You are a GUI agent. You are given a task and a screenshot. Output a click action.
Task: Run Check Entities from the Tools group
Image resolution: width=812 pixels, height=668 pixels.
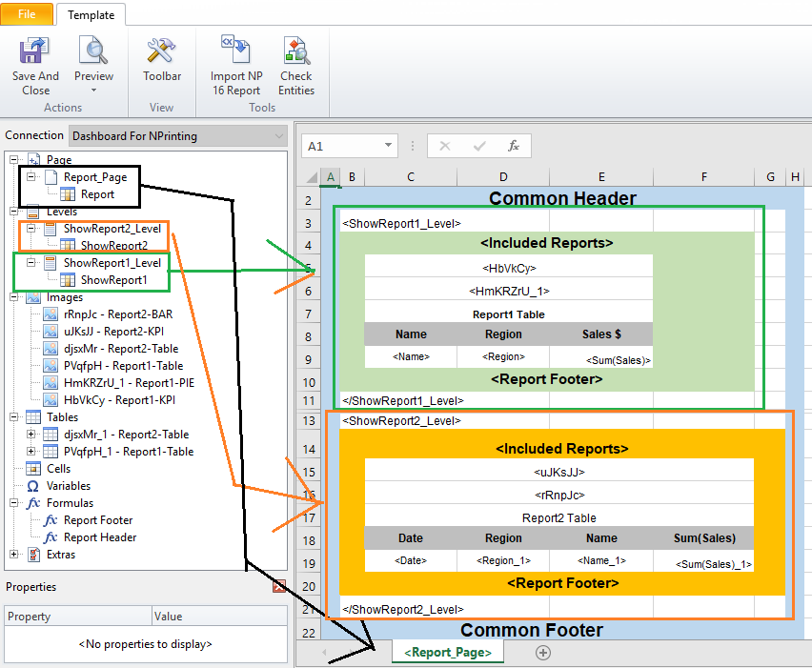coord(295,50)
